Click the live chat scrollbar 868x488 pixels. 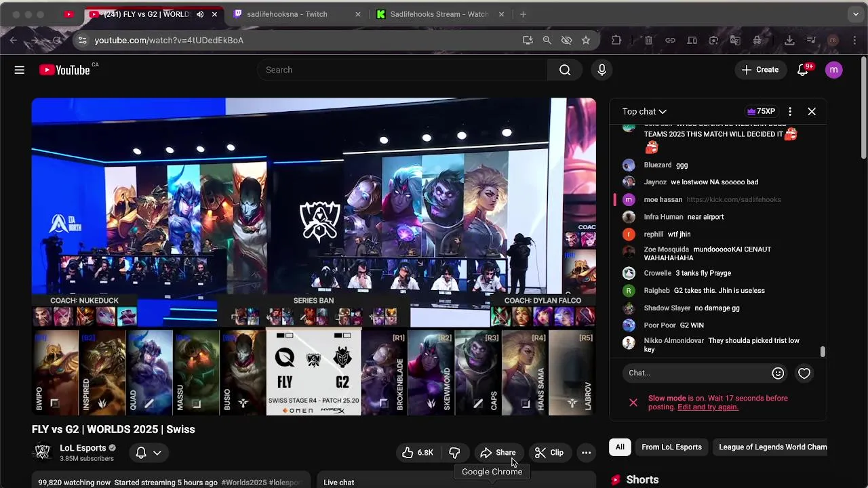(x=823, y=352)
